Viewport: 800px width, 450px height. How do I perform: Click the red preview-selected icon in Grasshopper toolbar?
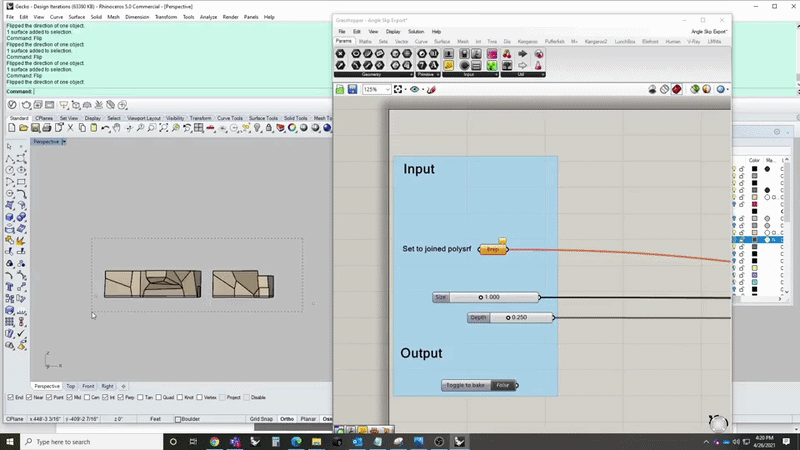(677, 89)
